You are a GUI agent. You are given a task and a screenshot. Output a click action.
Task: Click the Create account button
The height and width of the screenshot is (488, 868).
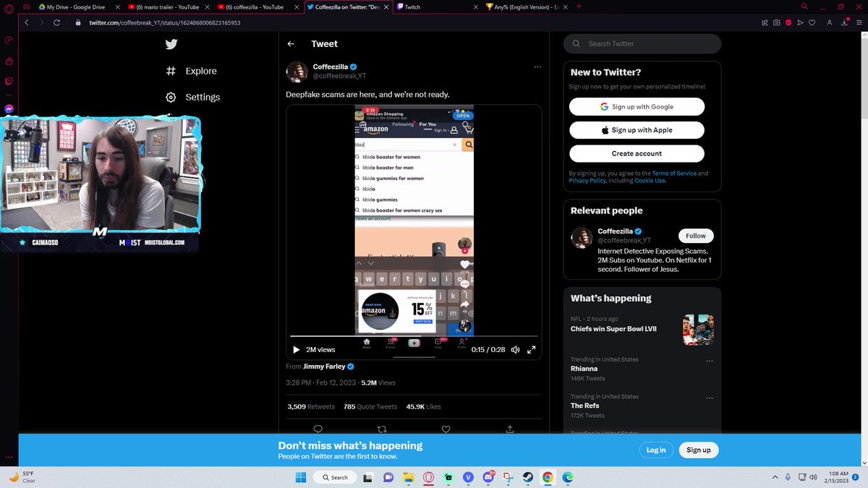[637, 153]
